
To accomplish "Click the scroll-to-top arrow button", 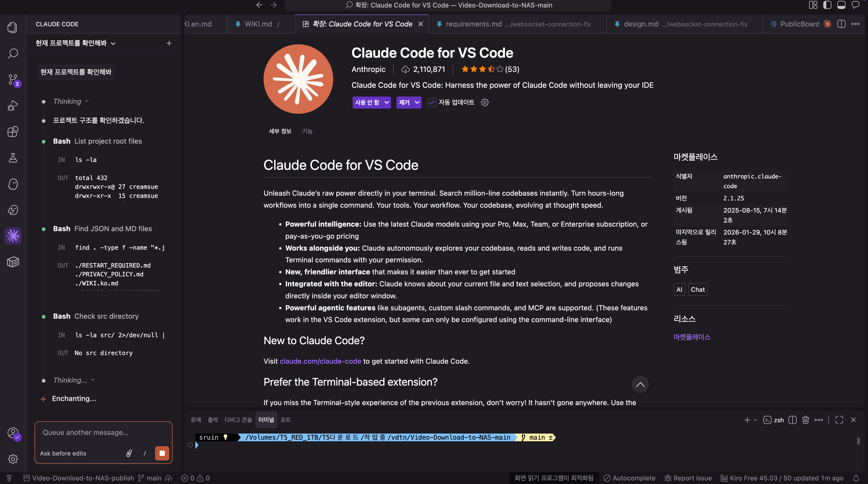I will click(640, 384).
